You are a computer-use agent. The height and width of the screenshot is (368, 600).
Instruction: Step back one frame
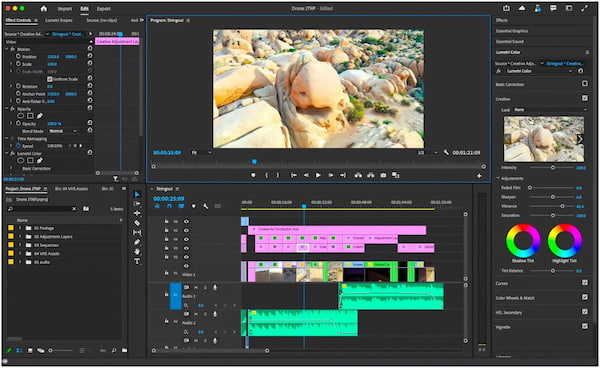point(306,175)
